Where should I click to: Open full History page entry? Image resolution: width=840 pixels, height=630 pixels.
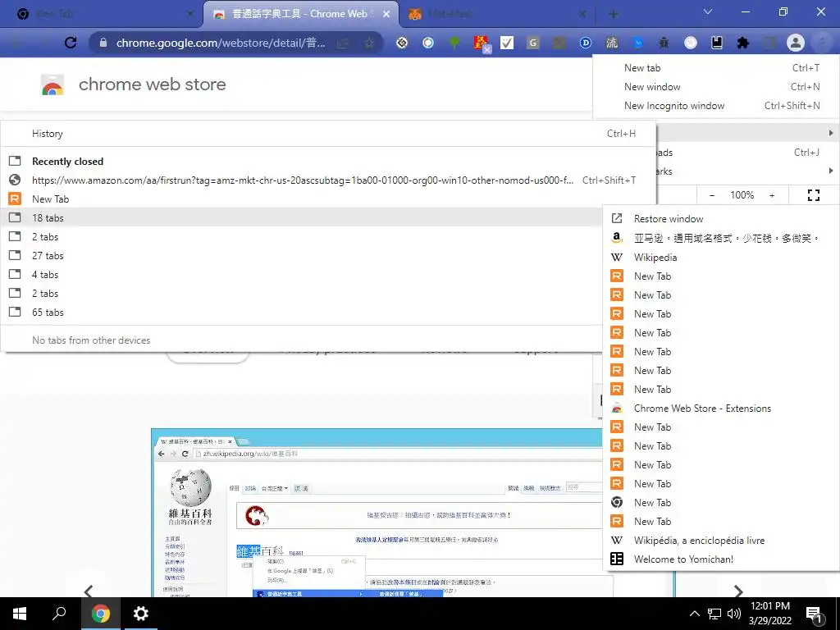(x=328, y=134)
